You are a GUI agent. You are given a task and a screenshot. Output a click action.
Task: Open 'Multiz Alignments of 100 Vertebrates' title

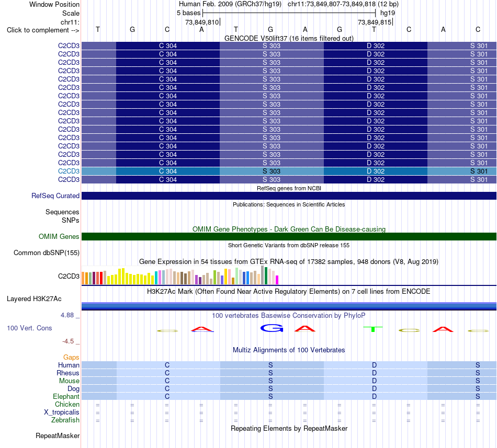[289, 350]
